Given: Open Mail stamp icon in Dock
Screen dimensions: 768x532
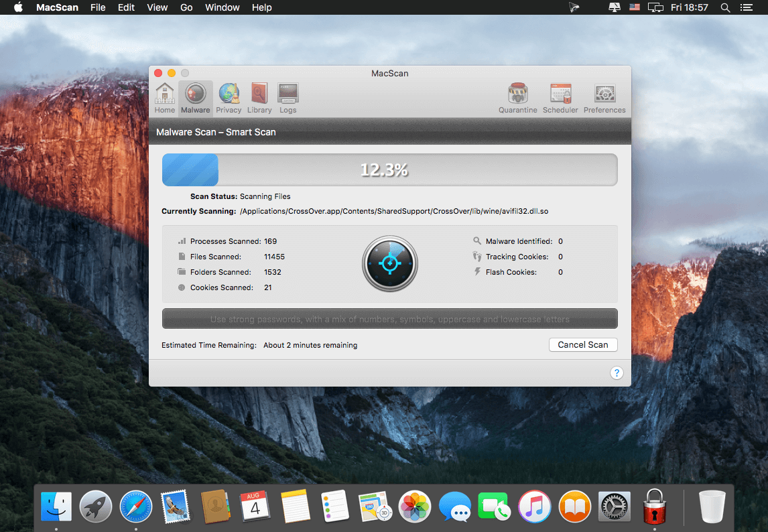Looking at the screenshot, I should (x=176, y=507).
